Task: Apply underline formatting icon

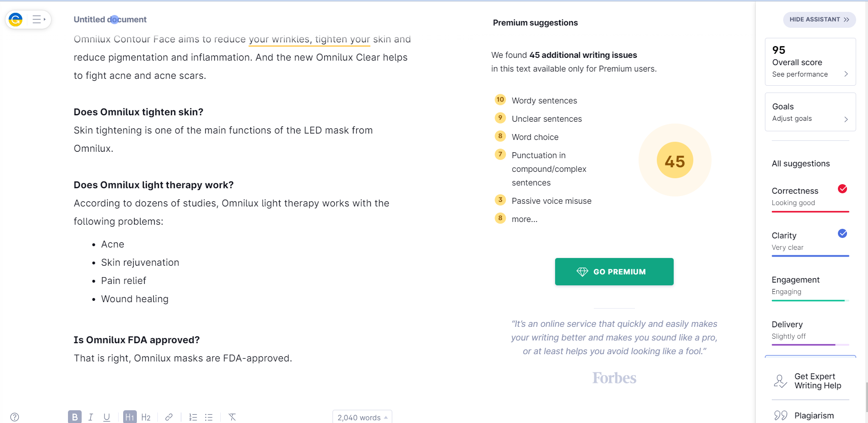Action: 107,417
